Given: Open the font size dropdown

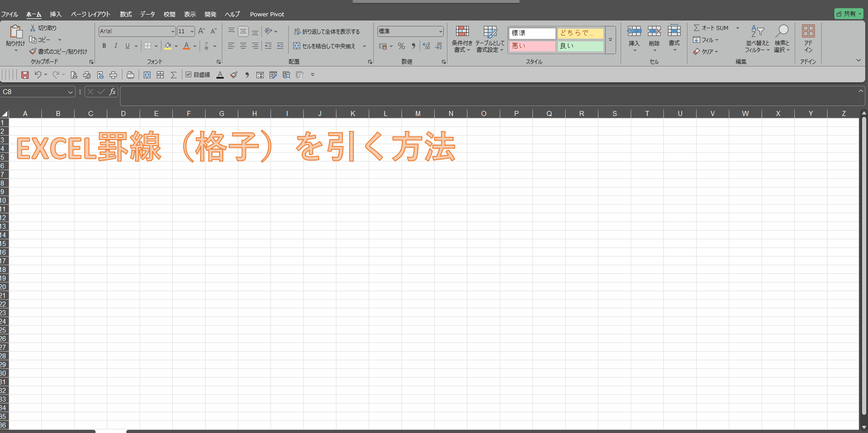Looking at the screenshot, I should point(192,31).
